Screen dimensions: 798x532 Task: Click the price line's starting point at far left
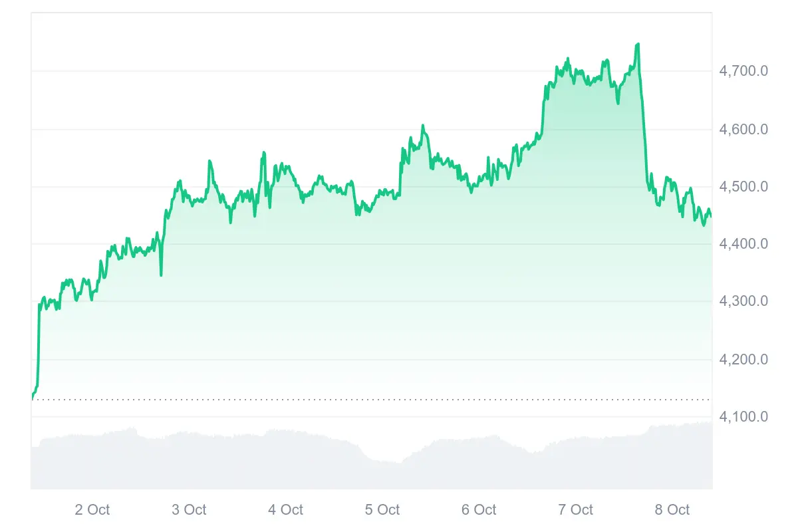[x=33, y=398]
